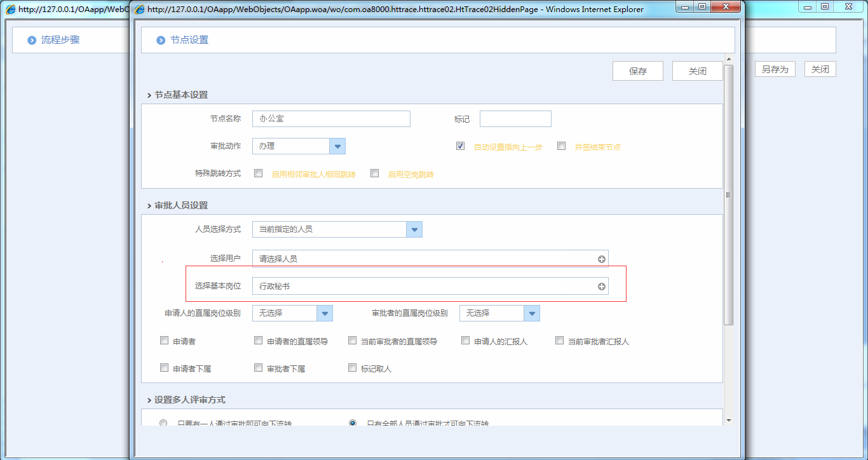Open the 申请人的直属岗位级别 dropdown
The height and width of the screenshot is (460, 868).
point(325,313)
